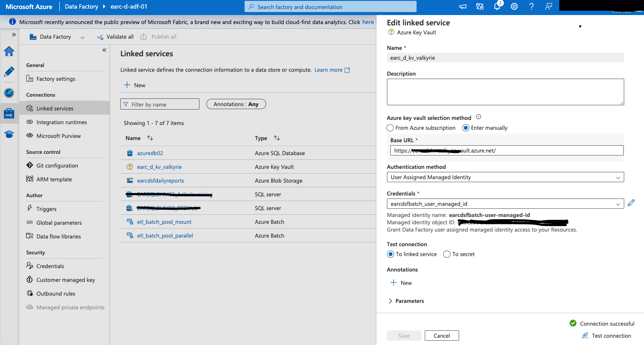Screen dimensions: 644x345
Task: Click the Name field earc_d_kv_valkyrie
Action: point(505,58)
